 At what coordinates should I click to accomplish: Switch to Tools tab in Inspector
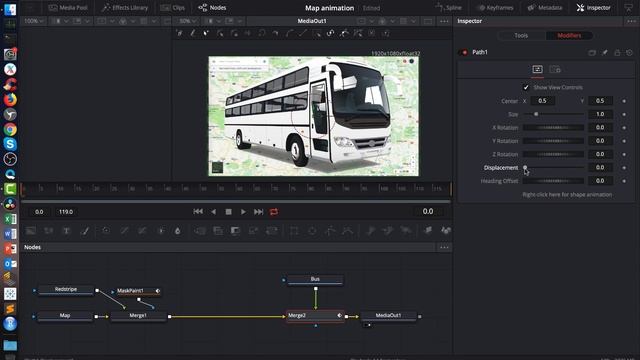click(x=521, y=36)
